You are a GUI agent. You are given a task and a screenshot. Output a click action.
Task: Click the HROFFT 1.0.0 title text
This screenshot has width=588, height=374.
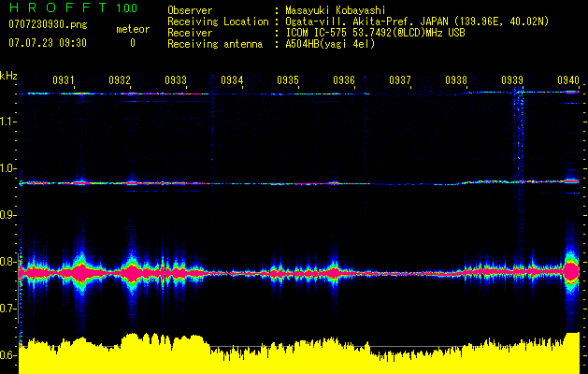(73, 7)
